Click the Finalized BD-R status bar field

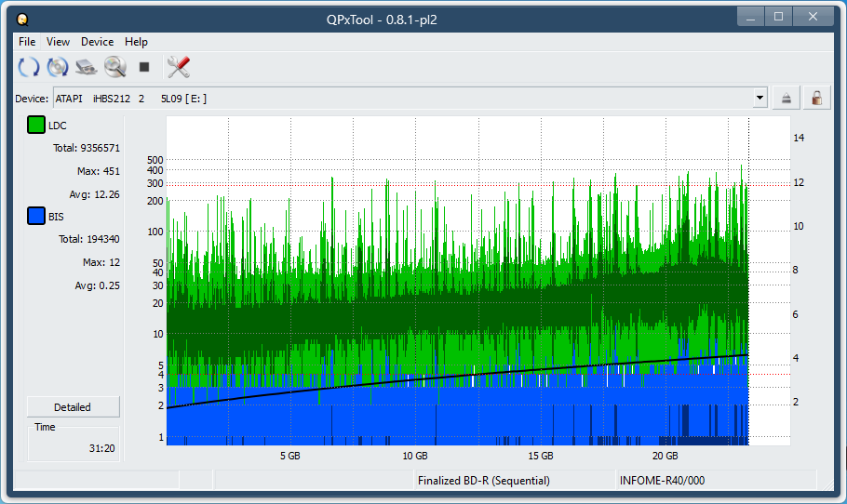click(x=484, y=481)
